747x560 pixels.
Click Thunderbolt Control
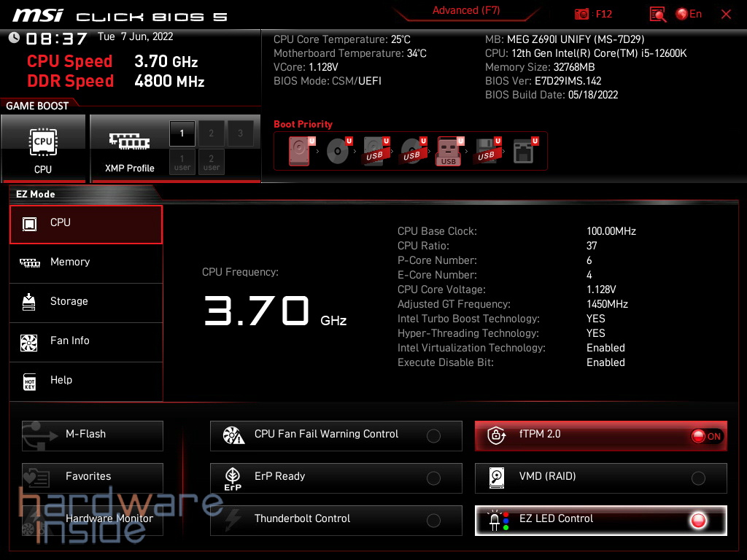[336, 520]
